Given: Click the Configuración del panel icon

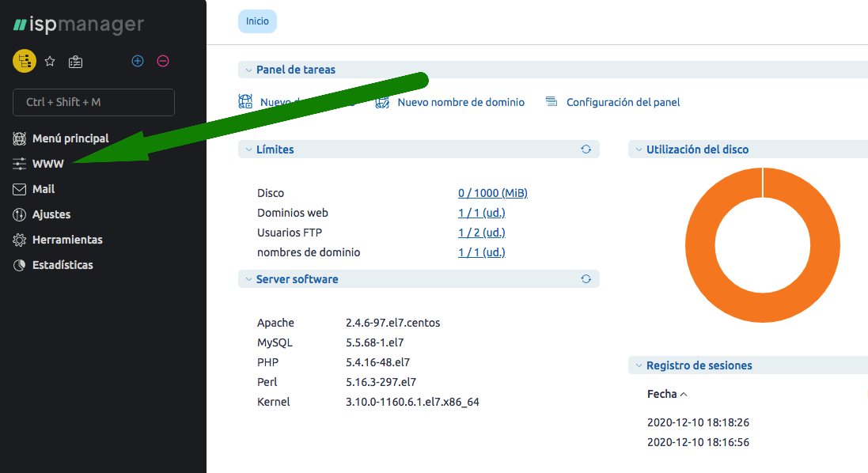Looking at the screenshot, I should tap(552, 102).
